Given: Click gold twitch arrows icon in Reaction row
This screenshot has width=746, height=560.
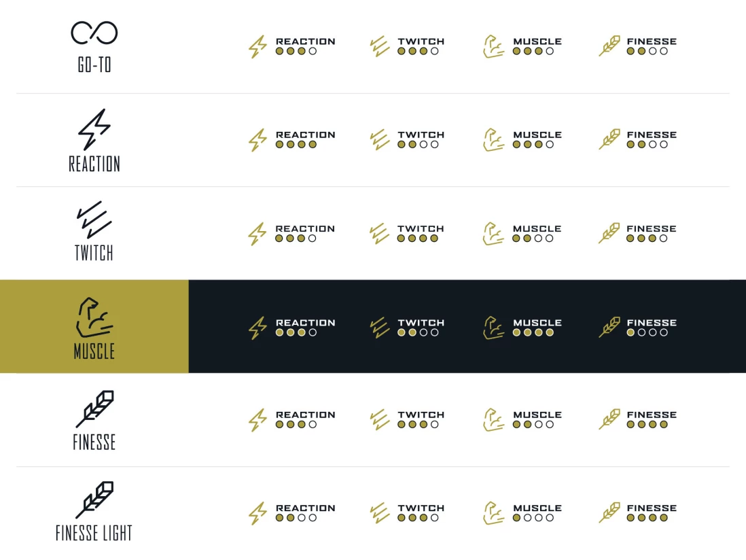Looking at the screenshot, I should pos(379,140).
